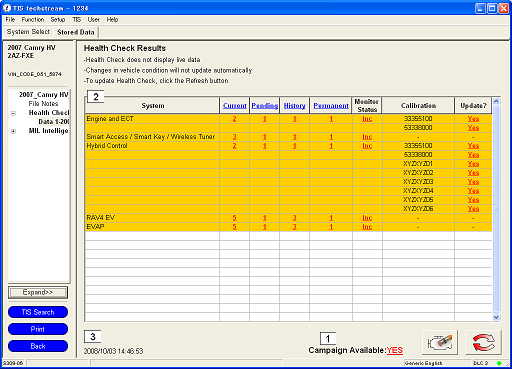Sort by the Pending column header
Image resolution: width=512 pixels, height=369 pixels.
tap(265, 106)
